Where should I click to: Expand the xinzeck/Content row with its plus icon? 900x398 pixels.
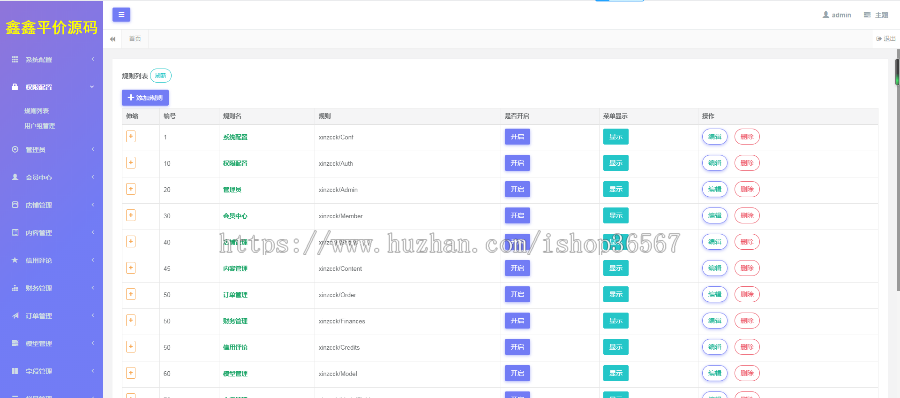(131, 268)
